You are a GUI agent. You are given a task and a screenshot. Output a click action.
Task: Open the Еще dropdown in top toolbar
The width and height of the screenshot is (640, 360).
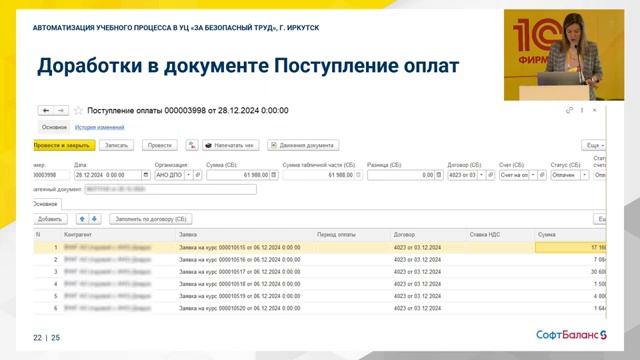594,145
